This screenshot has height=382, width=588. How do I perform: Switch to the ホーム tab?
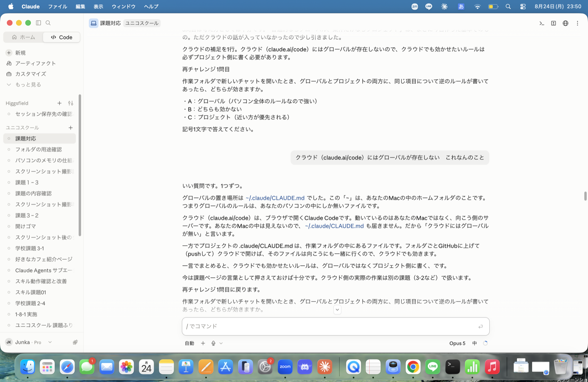click(x=24, y=37)
